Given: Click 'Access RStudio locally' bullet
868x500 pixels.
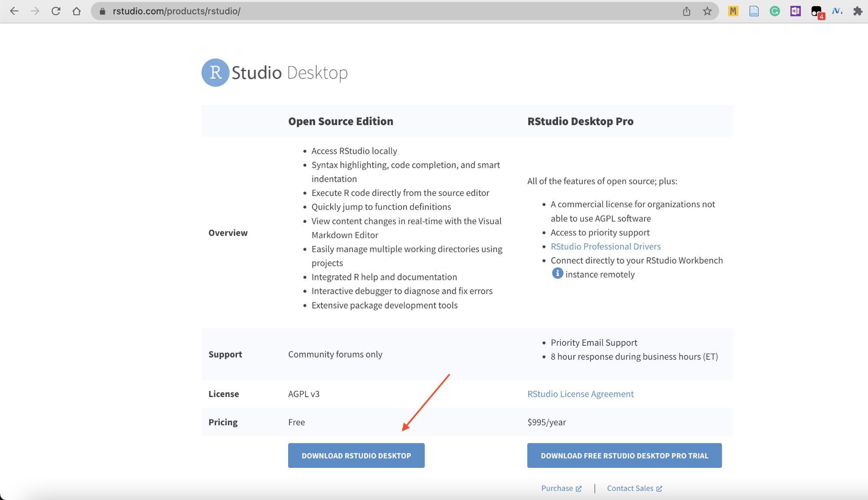Looking at the screenshot, I should [x=354, y=151].
